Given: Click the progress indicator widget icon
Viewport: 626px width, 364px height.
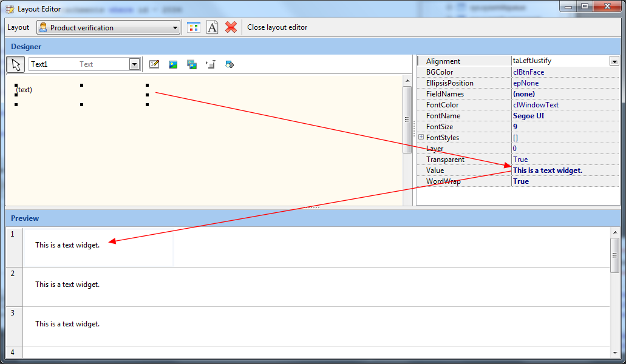Looking at the screenshot, I should (211, 64).
